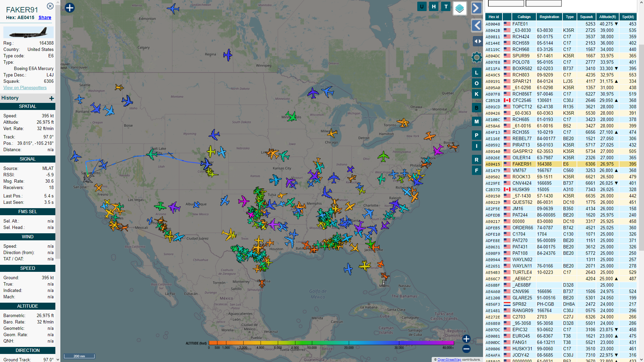644x362 pixels.
Task: Toggle the P map option button
Action: 477,135
